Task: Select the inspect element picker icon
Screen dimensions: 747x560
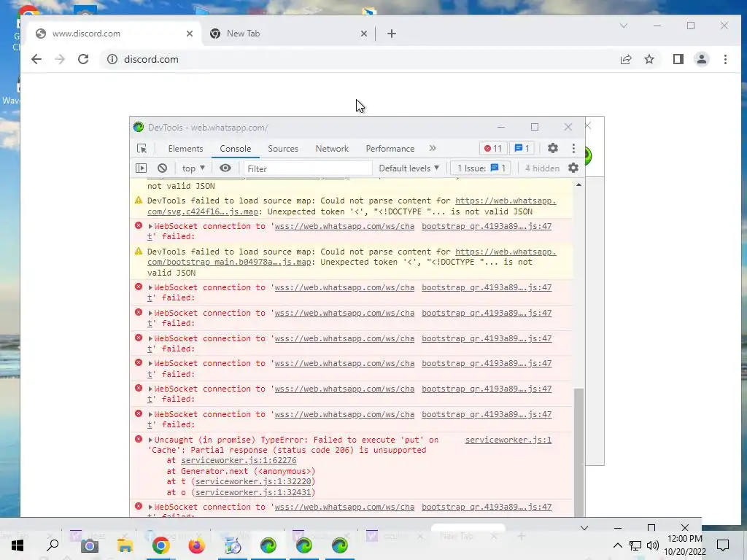Action: pyautogui.click(x=142, y=149)
